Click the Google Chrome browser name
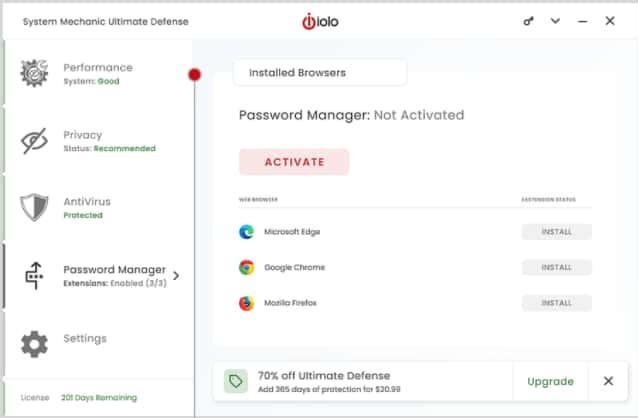 [295, 267]
